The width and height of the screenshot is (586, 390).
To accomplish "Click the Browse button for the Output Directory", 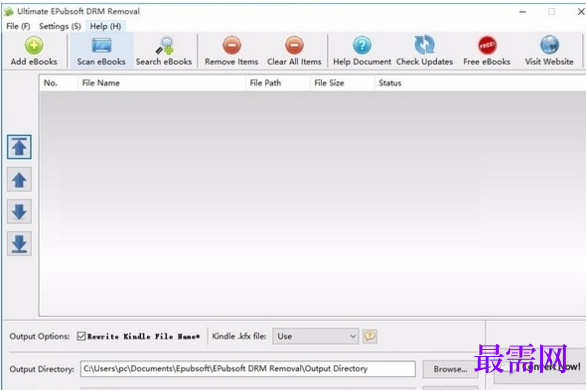I will point(450,369).
